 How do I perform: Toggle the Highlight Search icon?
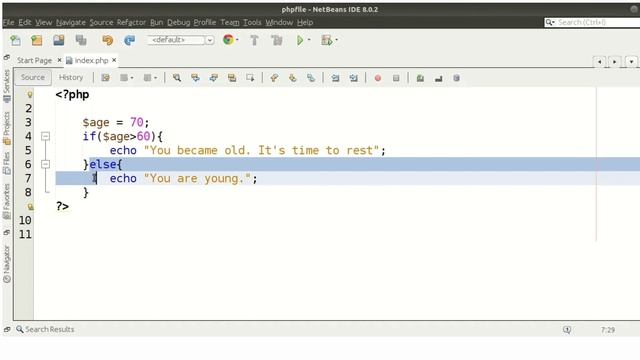pyautogui.click(x=232, y=78)
